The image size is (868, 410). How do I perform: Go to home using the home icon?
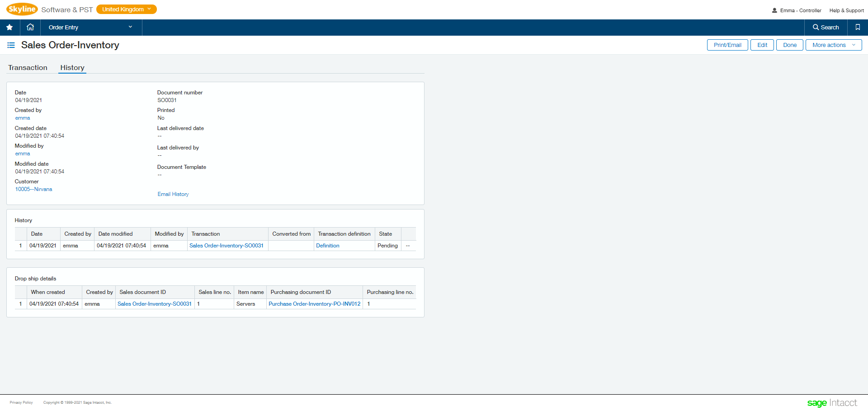[x=30, y=27]
